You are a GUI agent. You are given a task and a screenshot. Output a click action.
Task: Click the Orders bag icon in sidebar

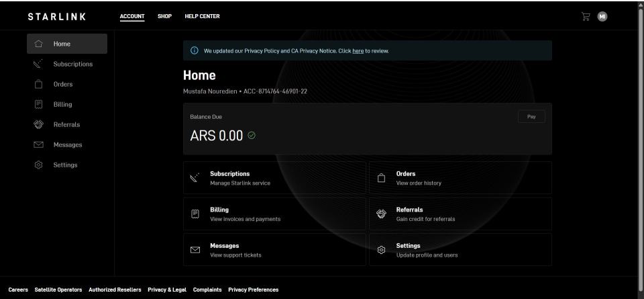click(39, 84)
